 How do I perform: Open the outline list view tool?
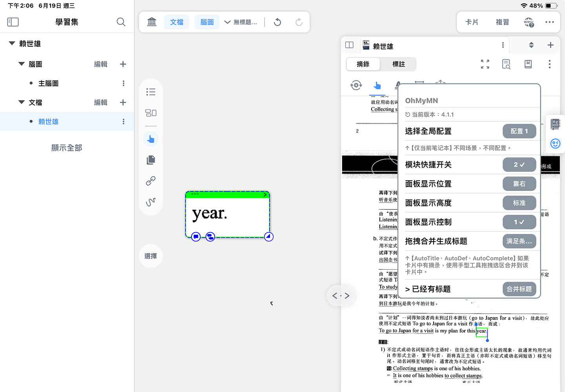click(x=151, y=92)
